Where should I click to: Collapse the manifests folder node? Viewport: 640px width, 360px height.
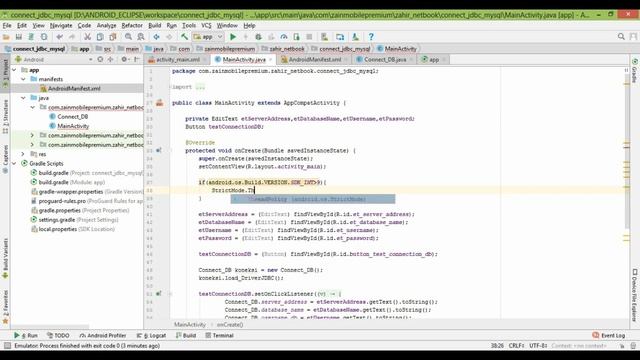click(24, 79)
